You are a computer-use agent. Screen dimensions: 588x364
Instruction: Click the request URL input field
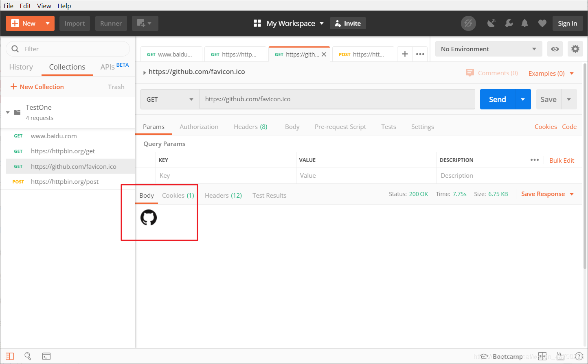tap(337, 99)
